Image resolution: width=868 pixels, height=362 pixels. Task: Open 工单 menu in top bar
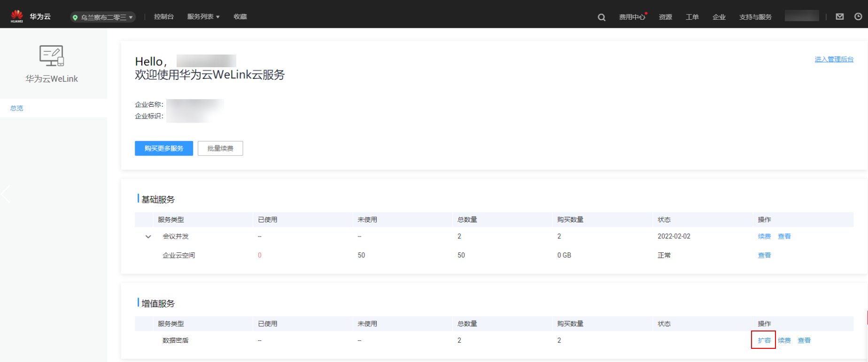[692, 17]
